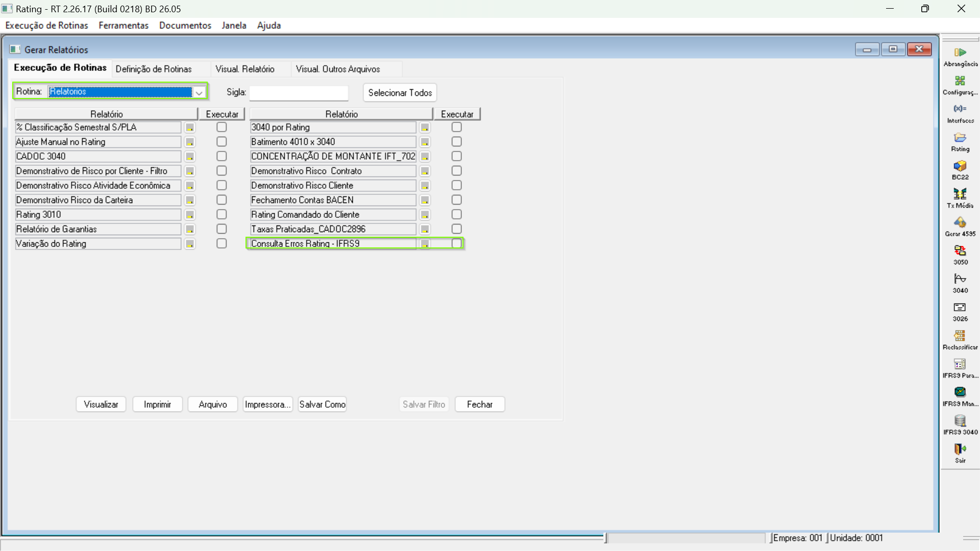
Task: Open filter button beside Fechamento Contas BACEN
Action: 425,200
